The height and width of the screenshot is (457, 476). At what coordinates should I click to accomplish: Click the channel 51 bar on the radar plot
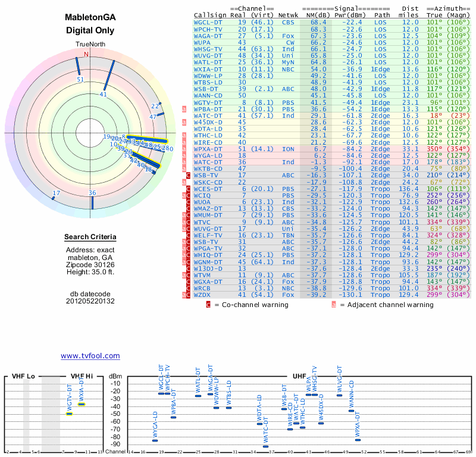pos(78,65)
